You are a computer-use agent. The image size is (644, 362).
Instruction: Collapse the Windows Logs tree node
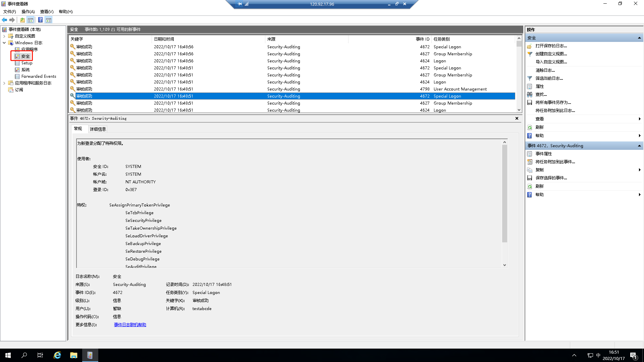pos(4,43)
